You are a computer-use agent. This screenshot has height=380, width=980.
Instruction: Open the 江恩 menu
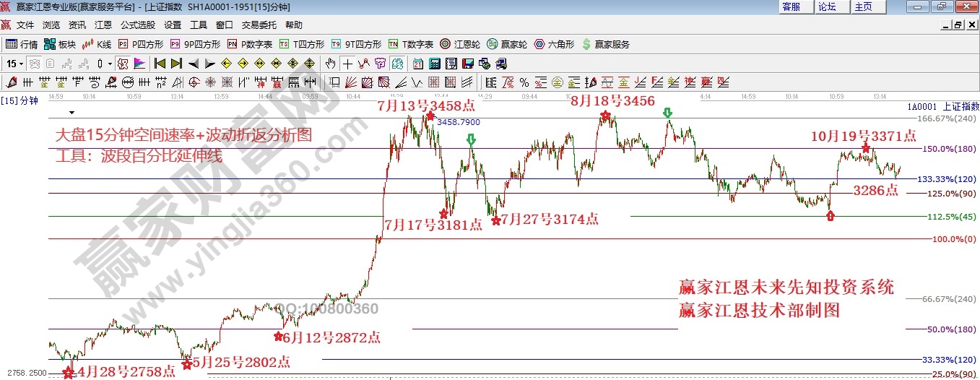(x=103, y=25)
